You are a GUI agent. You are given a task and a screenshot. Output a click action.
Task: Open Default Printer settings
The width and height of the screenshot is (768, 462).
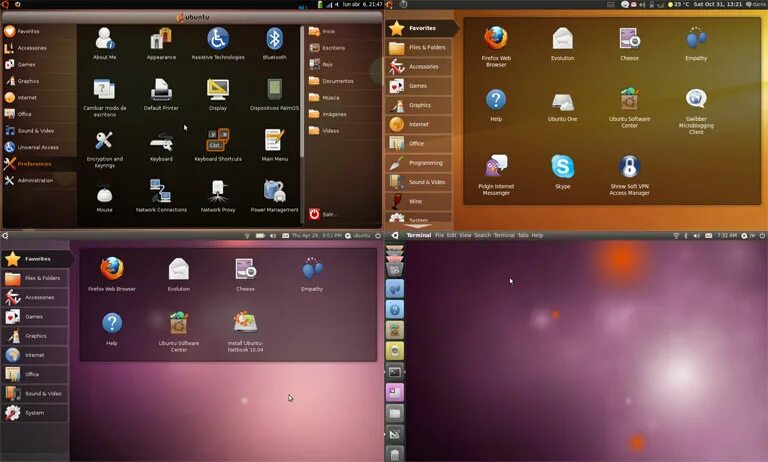pyautogui.click(x=161, y=94)
